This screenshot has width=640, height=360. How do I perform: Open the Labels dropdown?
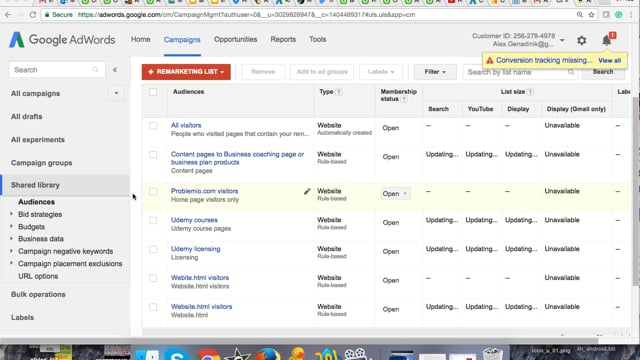(x=380, y=72)
